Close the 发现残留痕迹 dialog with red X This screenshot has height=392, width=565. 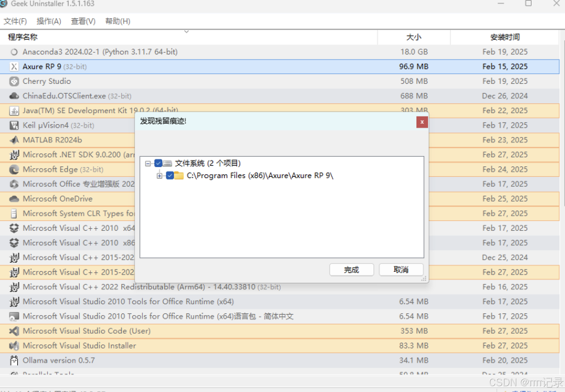[422, 122]
